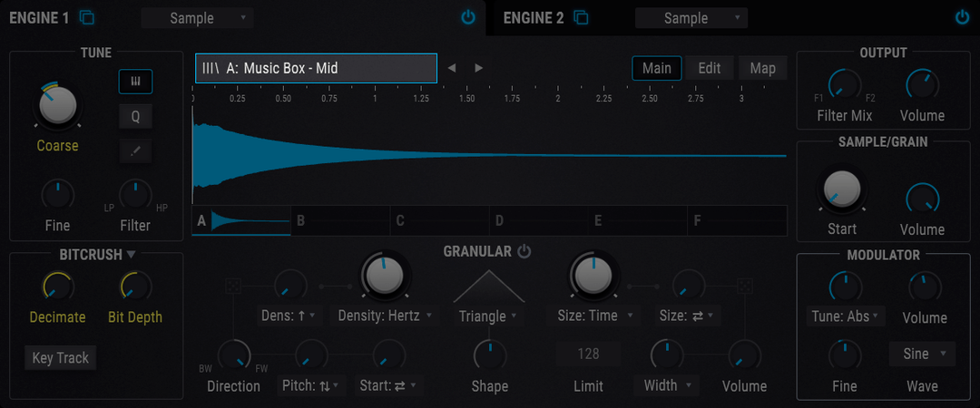Viewport: 980px width, 408px height.
Task: Open the Modulator Tune: Abs dropdown
Action: click(847, 316)
